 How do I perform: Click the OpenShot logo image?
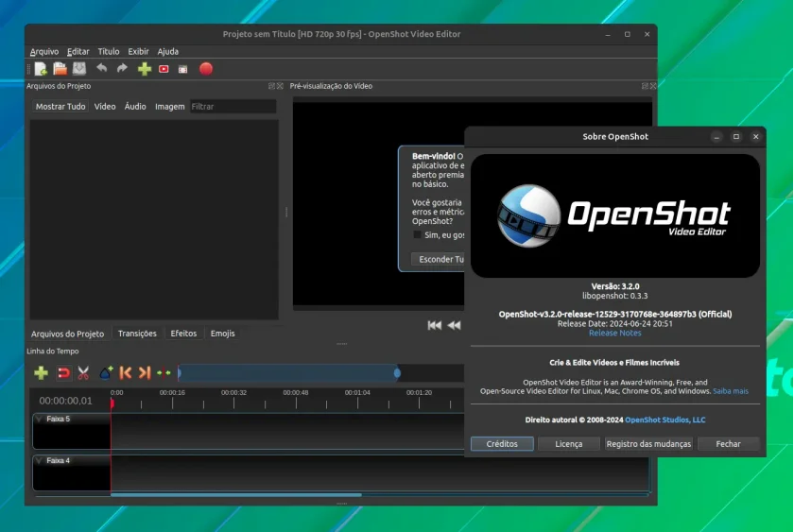tap(614, 216)
